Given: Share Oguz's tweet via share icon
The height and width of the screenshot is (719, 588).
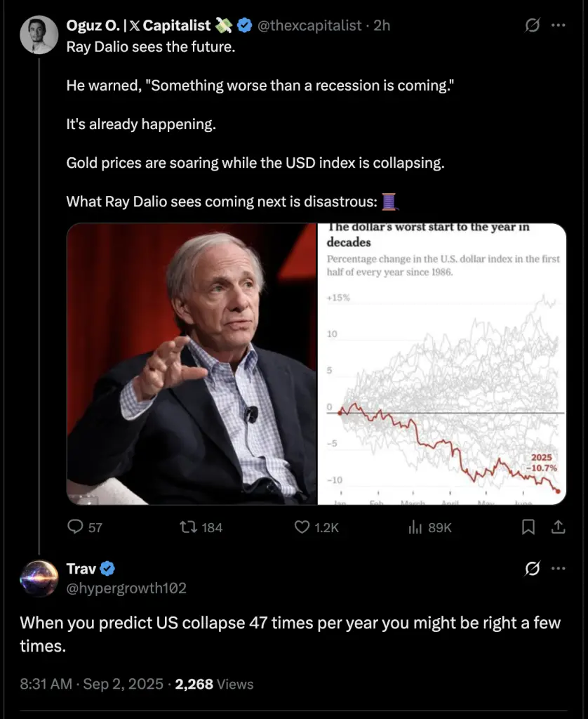Looking at the screenshot, I should tap(558, 527).
